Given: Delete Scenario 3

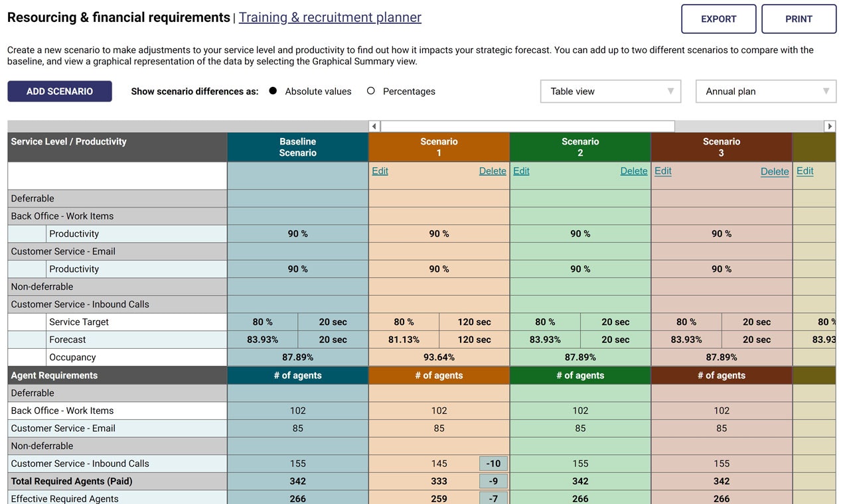Looking at the screenshot, I should [x=775, y=172].
